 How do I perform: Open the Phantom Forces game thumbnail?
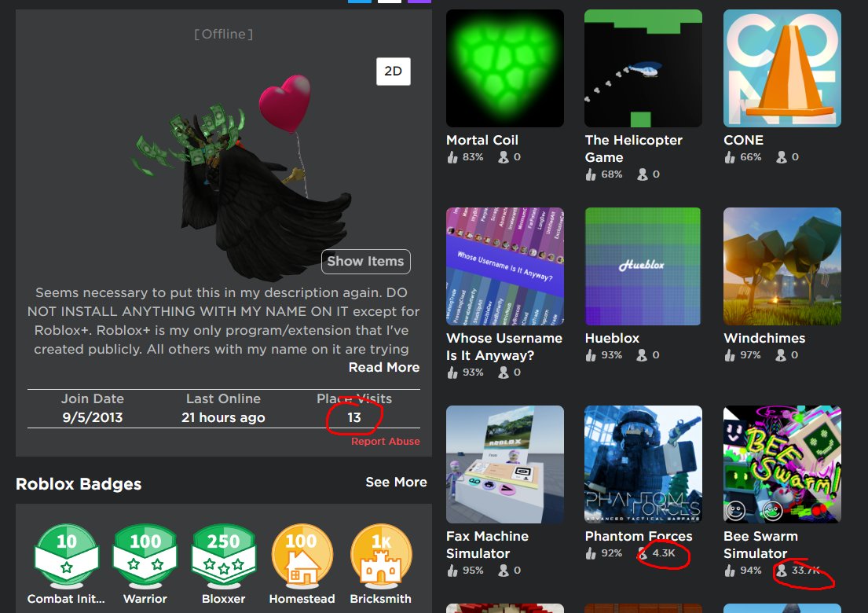643,464
